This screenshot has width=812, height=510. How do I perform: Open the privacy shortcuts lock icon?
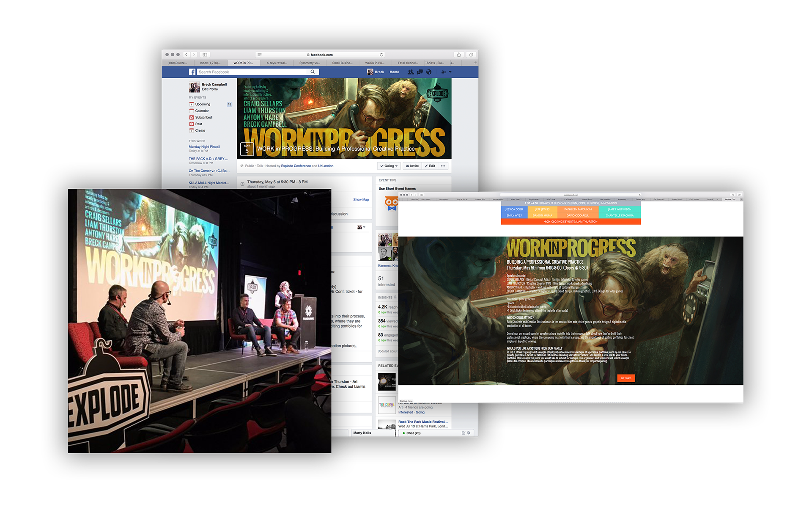(x=443, y=72)
